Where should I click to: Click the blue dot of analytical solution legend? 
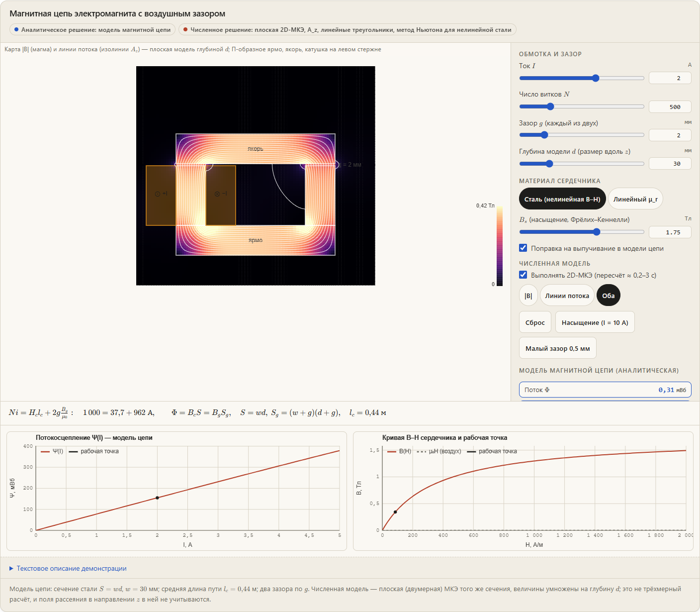click(16, 30)
